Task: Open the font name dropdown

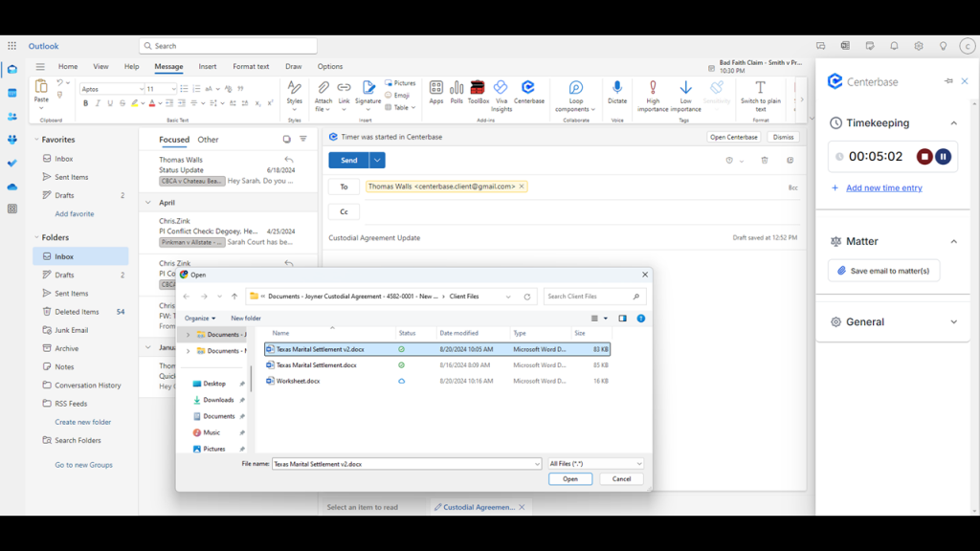Action: tap(142, 89)
